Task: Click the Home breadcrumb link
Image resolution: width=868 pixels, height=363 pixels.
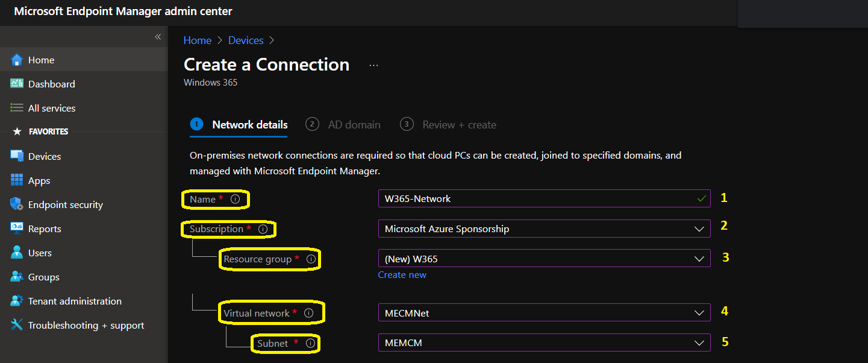Action: [198, 40]
